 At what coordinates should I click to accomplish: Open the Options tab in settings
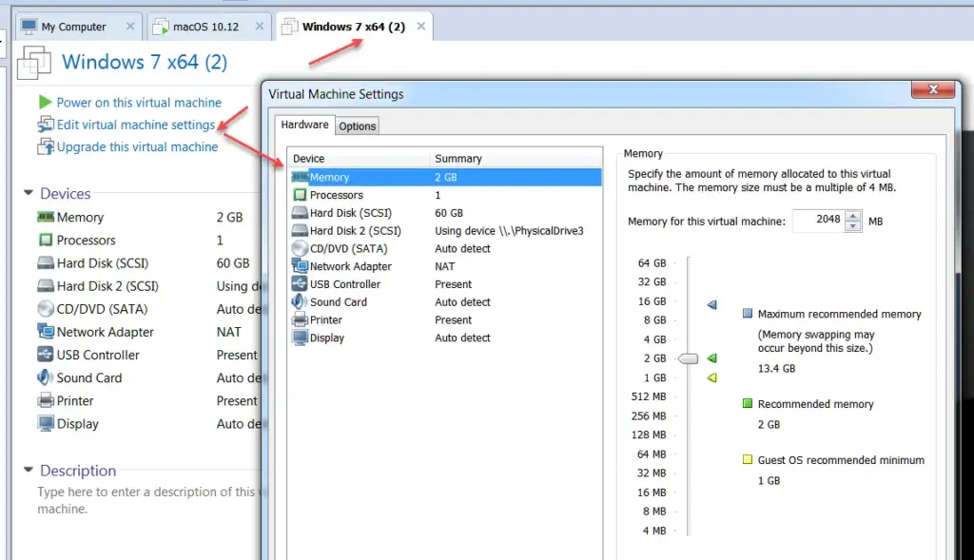tap(358, 126)
